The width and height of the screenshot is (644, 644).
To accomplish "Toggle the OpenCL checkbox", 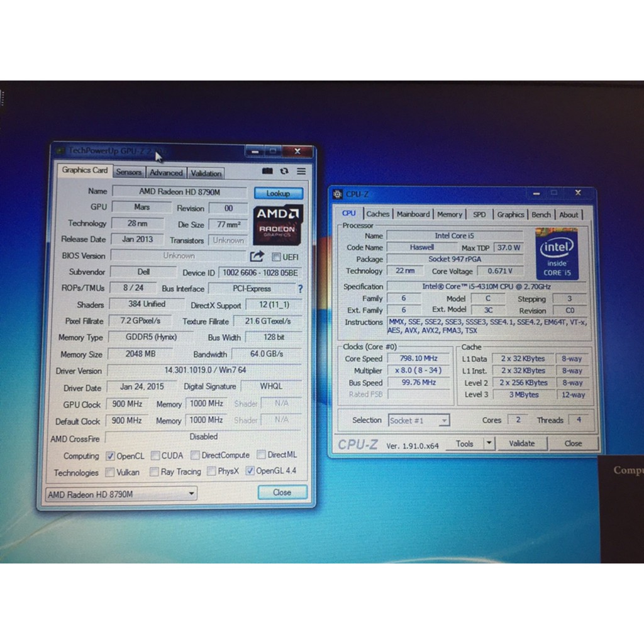I will click(x=110, y=456).
